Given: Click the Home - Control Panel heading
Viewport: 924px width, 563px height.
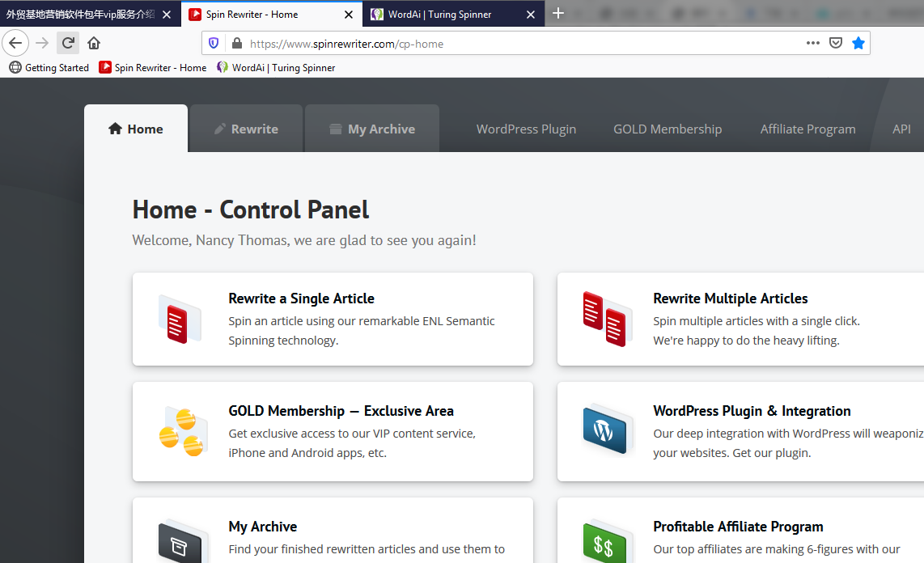Looking at the screenshot, I should [251, 210].
